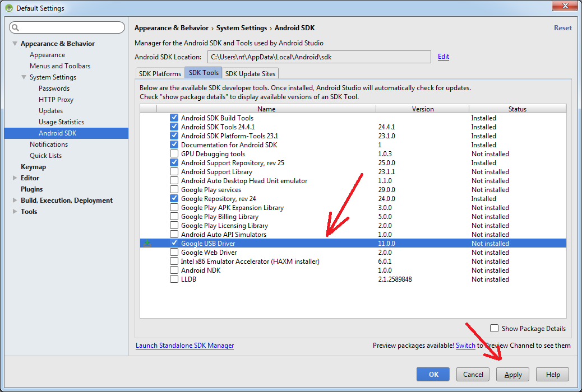The image size is (582, 392).
Task: Select Keymap in settings tree
Action: click(x=34, y=167)
